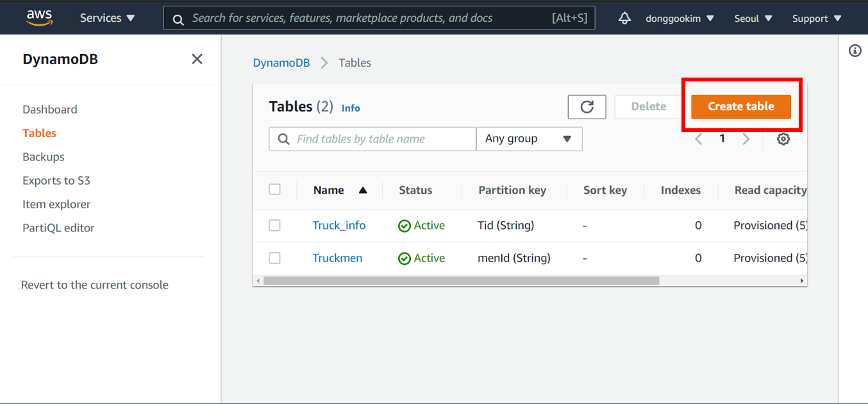
Task: Open Exports to S3
Action: tap(56, 180)
